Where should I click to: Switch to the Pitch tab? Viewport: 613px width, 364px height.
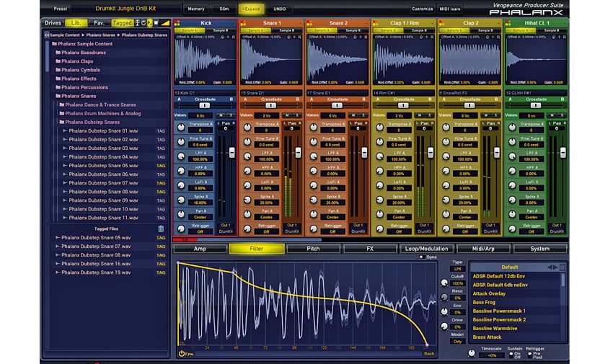pos(313,249)
